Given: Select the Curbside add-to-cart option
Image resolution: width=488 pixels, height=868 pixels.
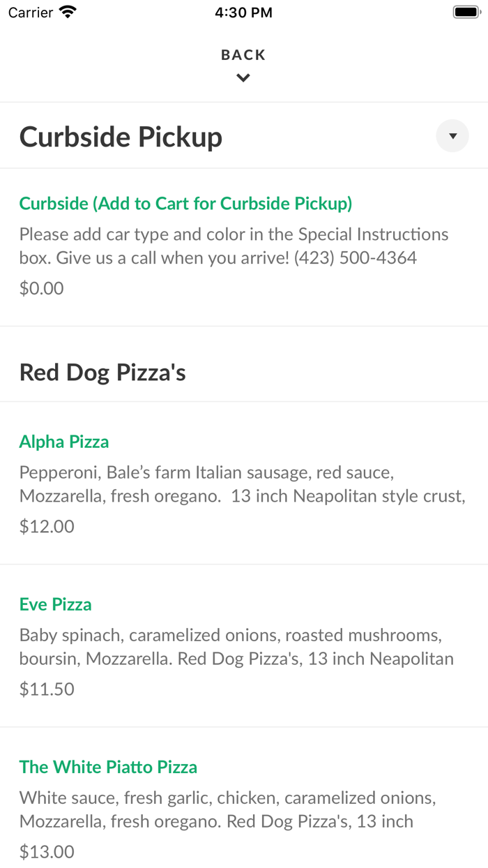Looking at the screenshot, I should pyautogui.click(x=185, y=203).
